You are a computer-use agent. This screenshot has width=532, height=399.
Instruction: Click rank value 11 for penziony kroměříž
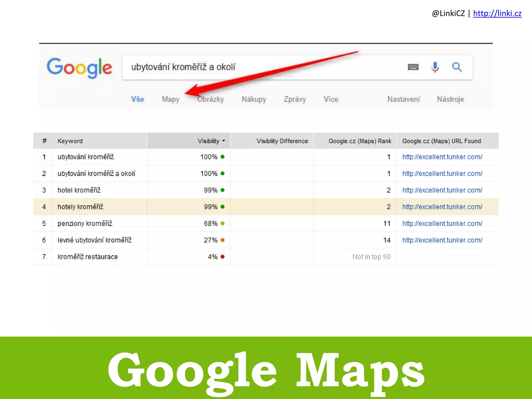click(387, 223)
